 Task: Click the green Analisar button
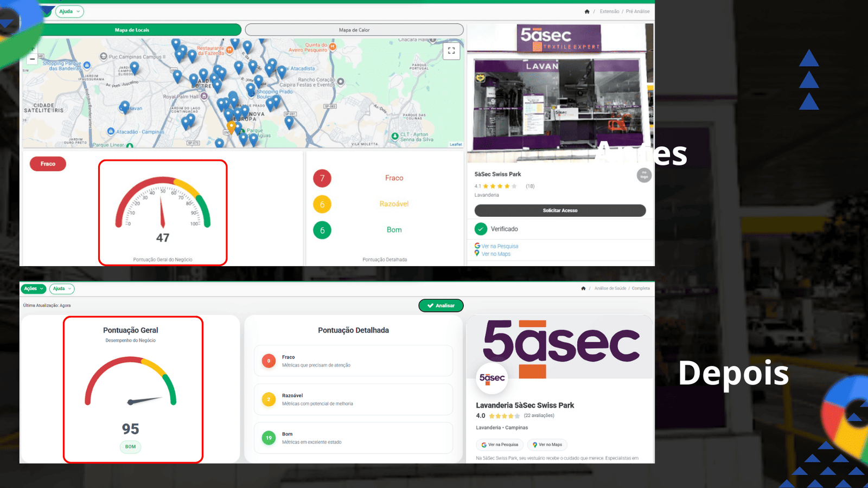click(441, 306)
